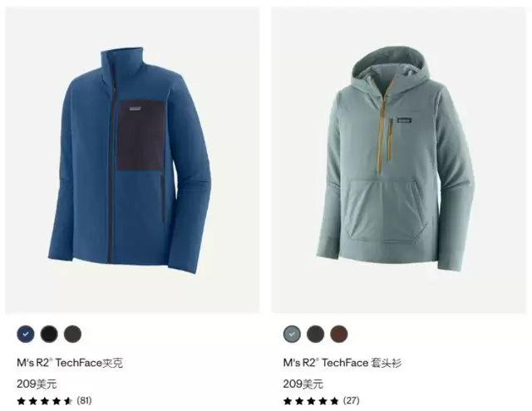Choose the dark gray swatch under the pullover
The height and width of the screenshot is (411, 532).
coord(316,334)
